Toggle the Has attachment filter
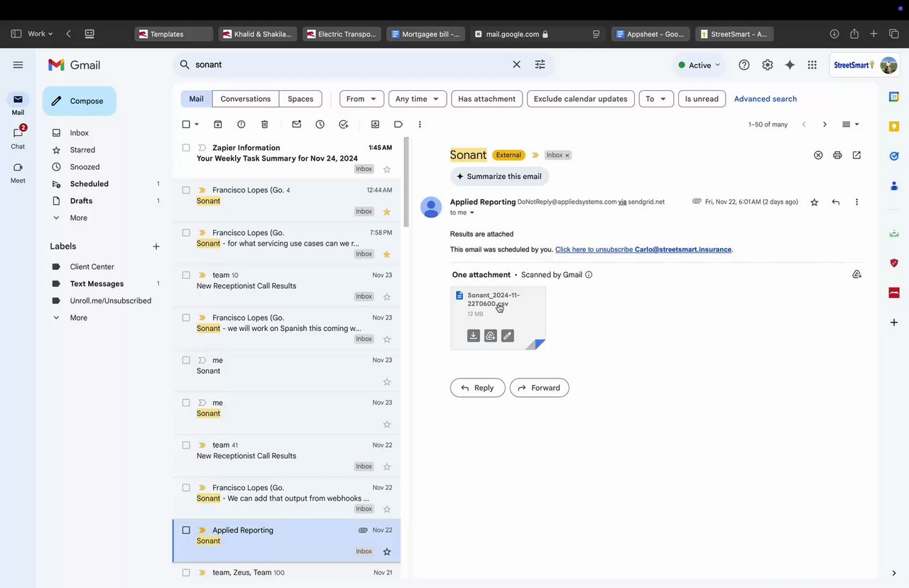Viewport: 909px width, 588px height. coord(486,99)
